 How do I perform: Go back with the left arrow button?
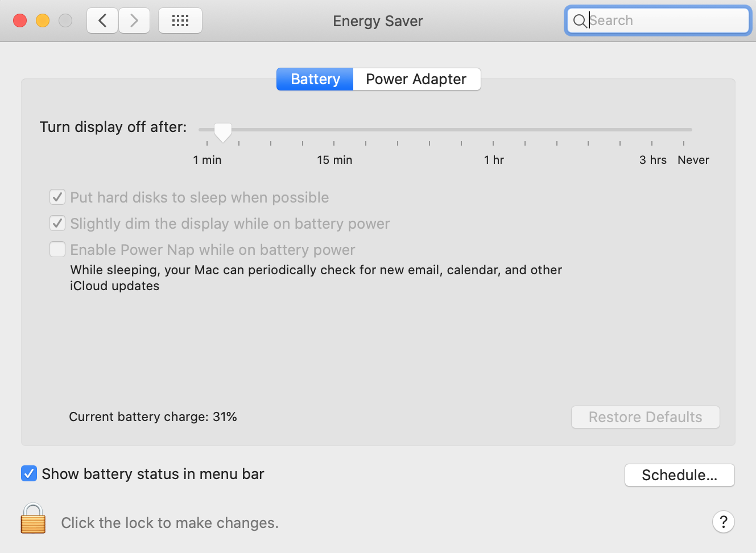point(102,21)
